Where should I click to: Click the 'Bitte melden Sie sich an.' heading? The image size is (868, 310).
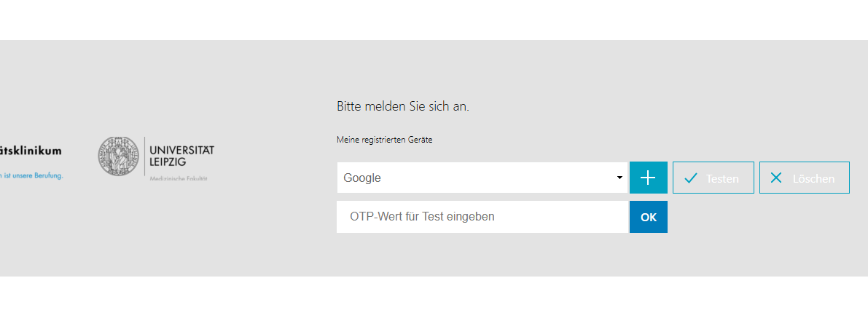tap(403, 106)
